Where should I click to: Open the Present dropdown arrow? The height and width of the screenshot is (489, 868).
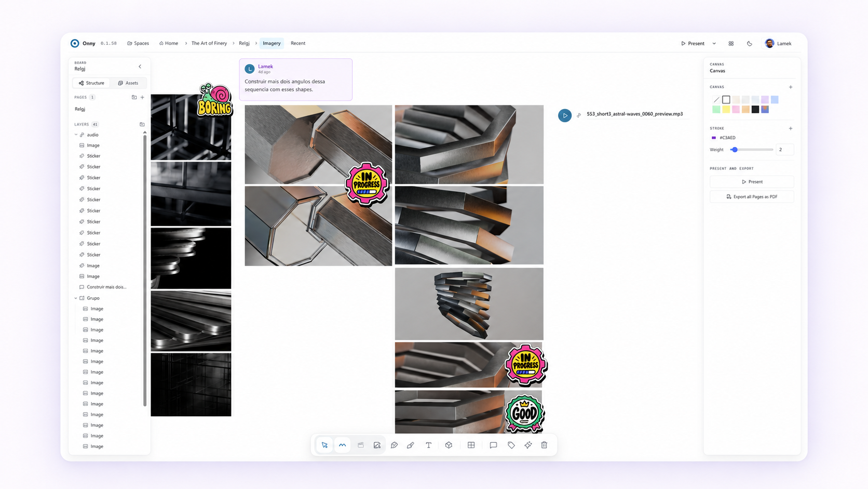pyautogui.click(x=714, y=44)
